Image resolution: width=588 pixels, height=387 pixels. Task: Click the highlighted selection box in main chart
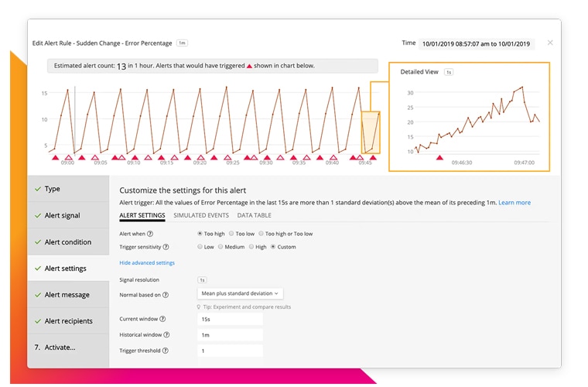click(371, 132)
